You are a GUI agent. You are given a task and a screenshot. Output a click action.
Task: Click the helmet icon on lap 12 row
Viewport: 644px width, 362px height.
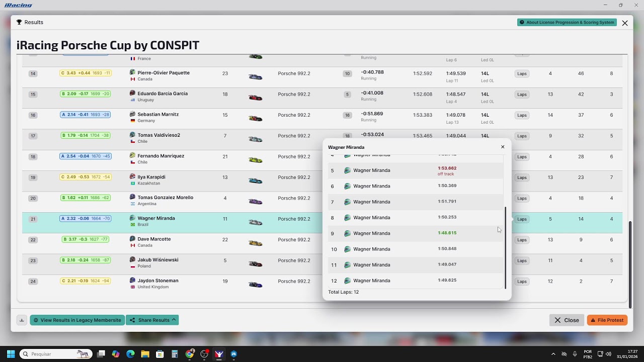(347, 281)
